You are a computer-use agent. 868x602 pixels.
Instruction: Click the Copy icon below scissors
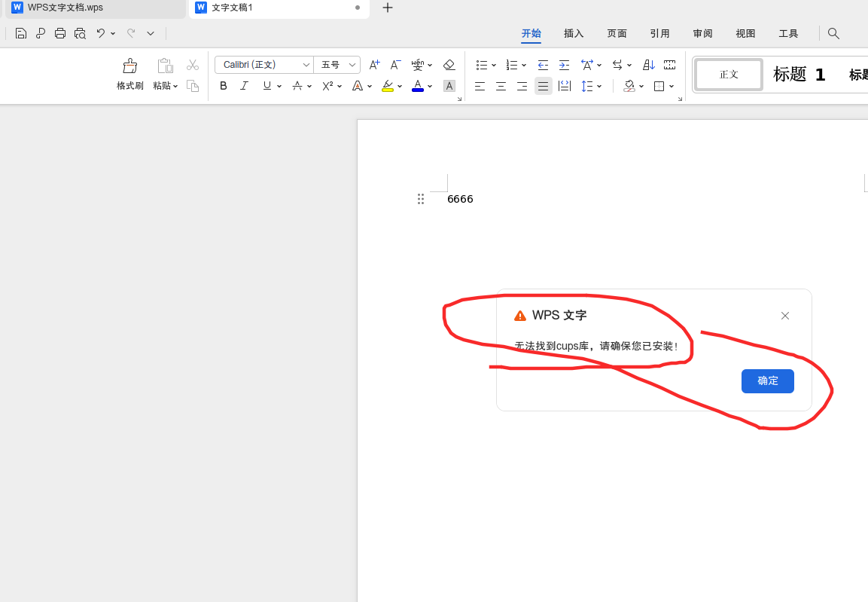click(193, 86)
